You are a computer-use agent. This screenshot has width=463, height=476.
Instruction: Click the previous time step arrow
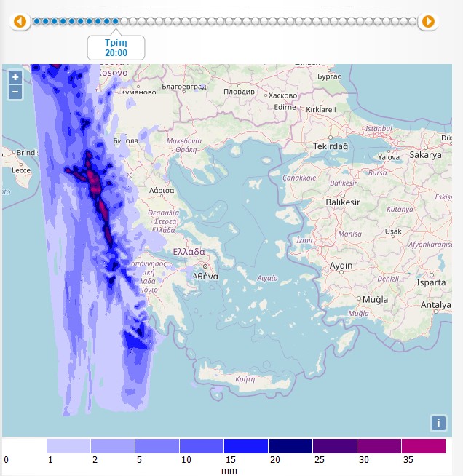tap(20, 22)
